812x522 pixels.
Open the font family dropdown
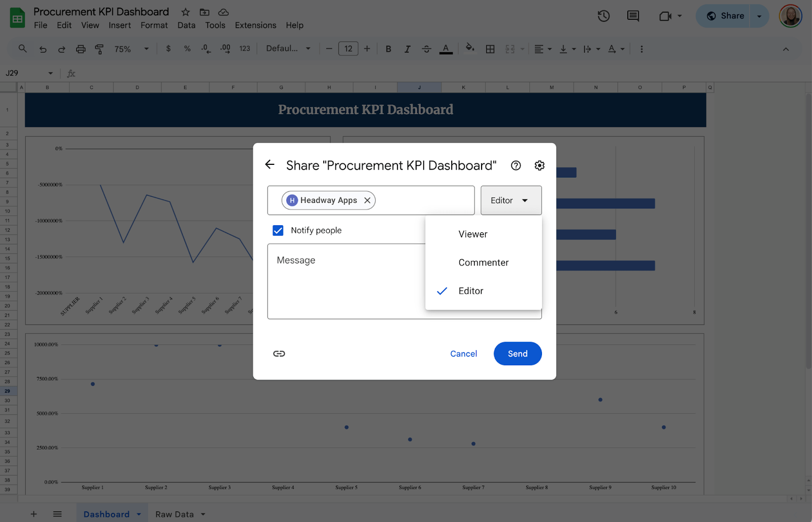(288, 49)
